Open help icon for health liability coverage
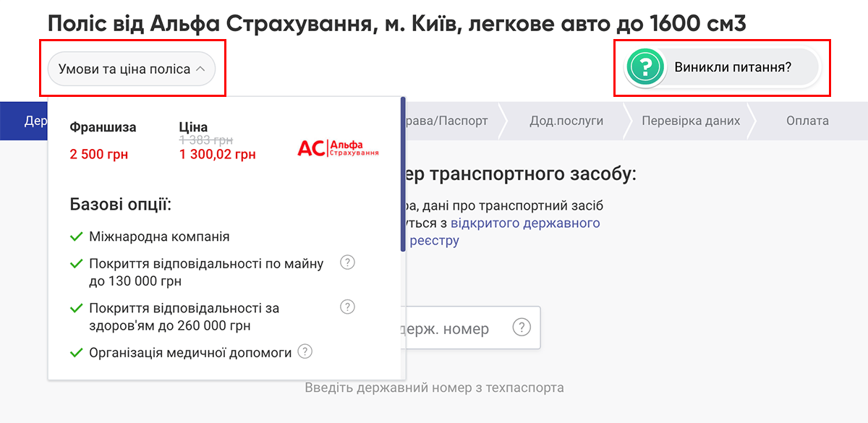This screenshot has height=423, width=868. coord(347,307)
